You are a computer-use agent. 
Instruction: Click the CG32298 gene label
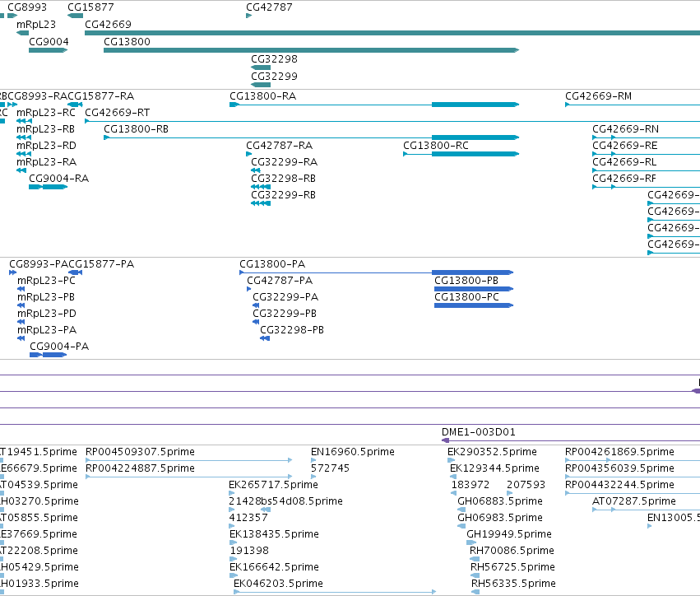click(x=274, y=59)
